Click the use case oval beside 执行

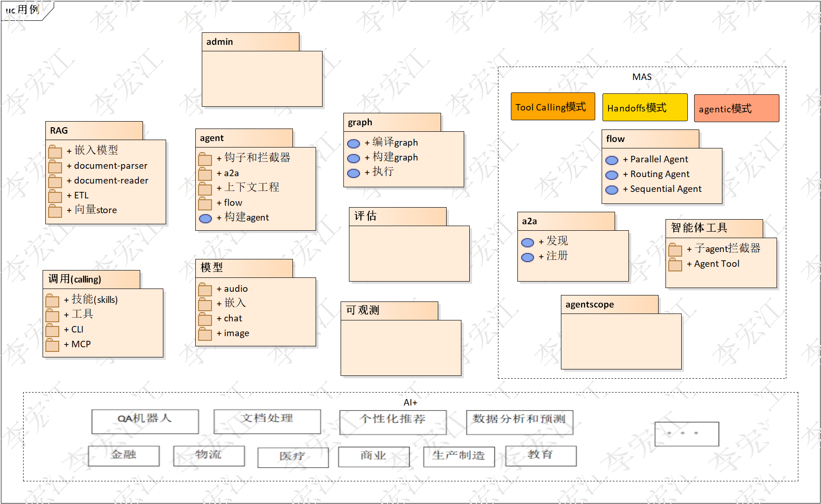tap(354, 173)
